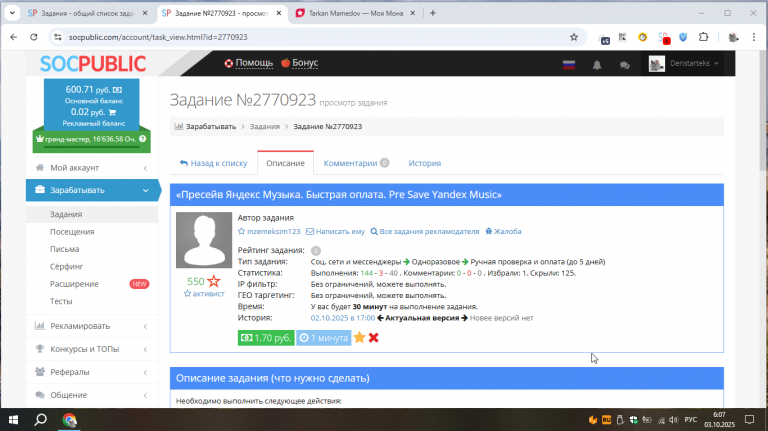Image resolution: width=768 pixels, height=431 pixels.
Task: Click Задания in the breadcrumb
Action: [264, 126]
